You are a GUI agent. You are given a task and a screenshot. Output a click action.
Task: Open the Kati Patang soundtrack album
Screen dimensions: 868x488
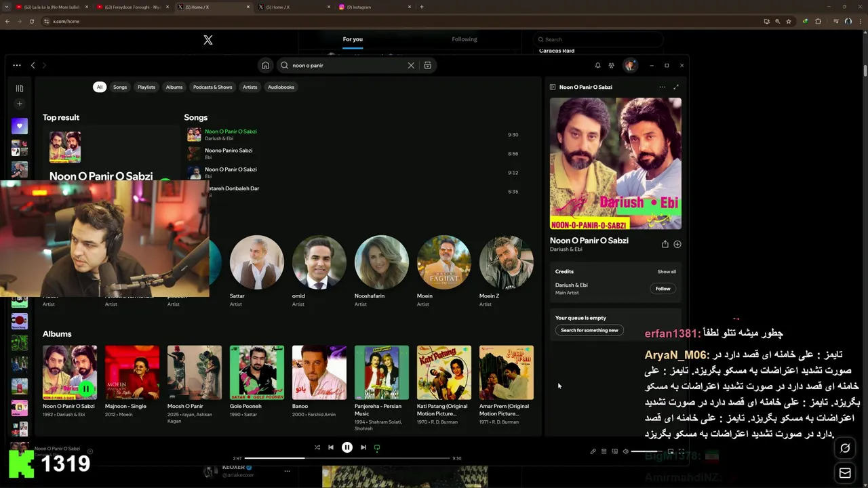click(444, 385)
